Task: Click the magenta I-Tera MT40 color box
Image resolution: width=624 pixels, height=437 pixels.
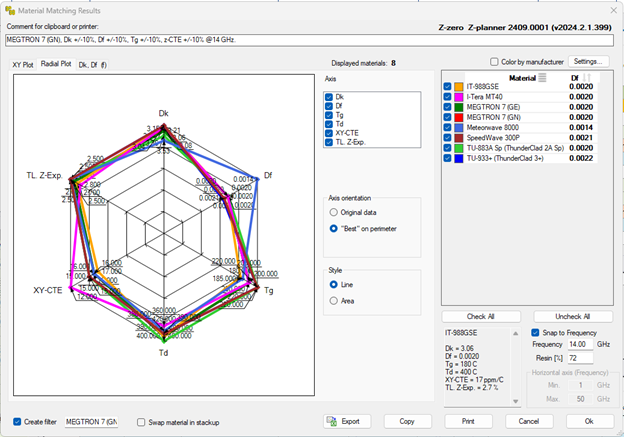Action: coord(458,97)
